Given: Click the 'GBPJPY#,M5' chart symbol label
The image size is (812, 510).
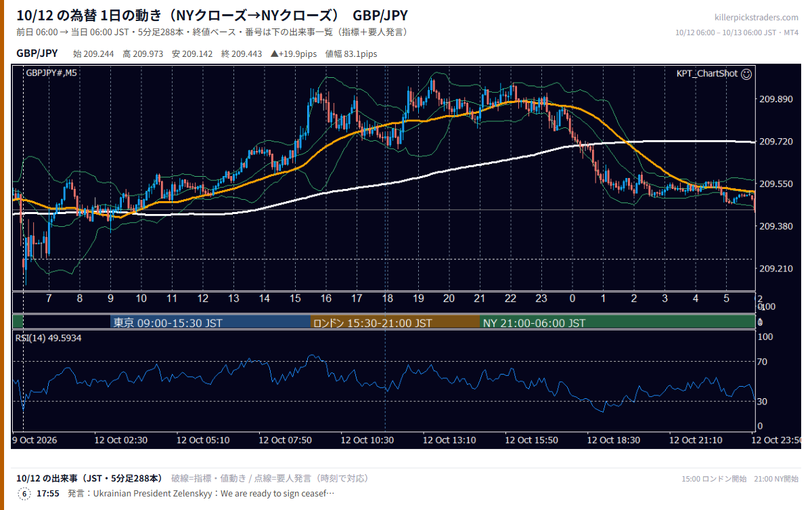Looking at the screenshot, I should (51, 73).
